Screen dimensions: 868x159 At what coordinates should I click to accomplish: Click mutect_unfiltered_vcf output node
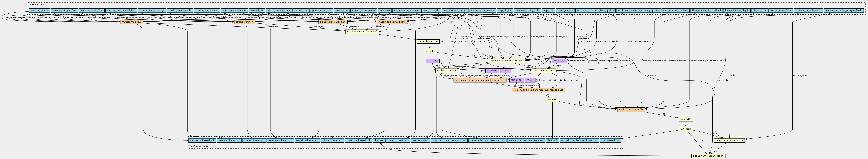(x=359, y=140)
